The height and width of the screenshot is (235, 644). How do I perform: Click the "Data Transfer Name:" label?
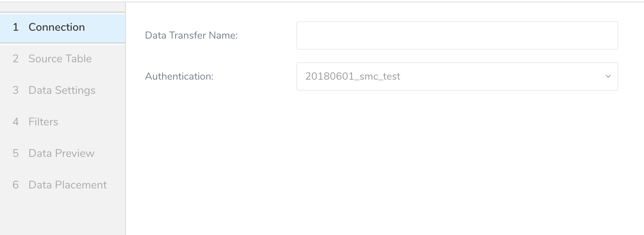(191, 35)
